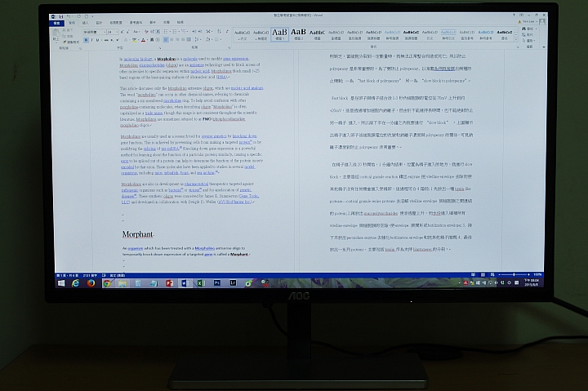Toggle Italic formatting
Viewport: 588px width, 391px height.
(x=91, y=40)
